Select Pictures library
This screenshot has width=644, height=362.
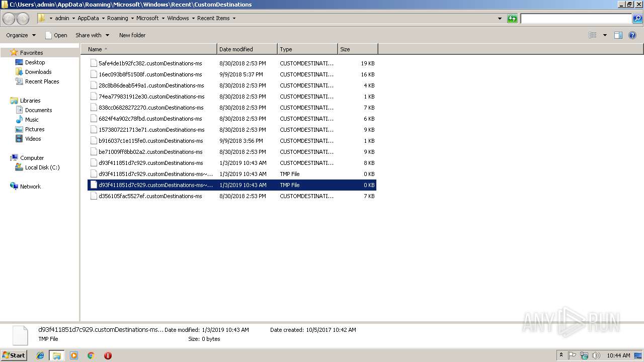(35, 129)
